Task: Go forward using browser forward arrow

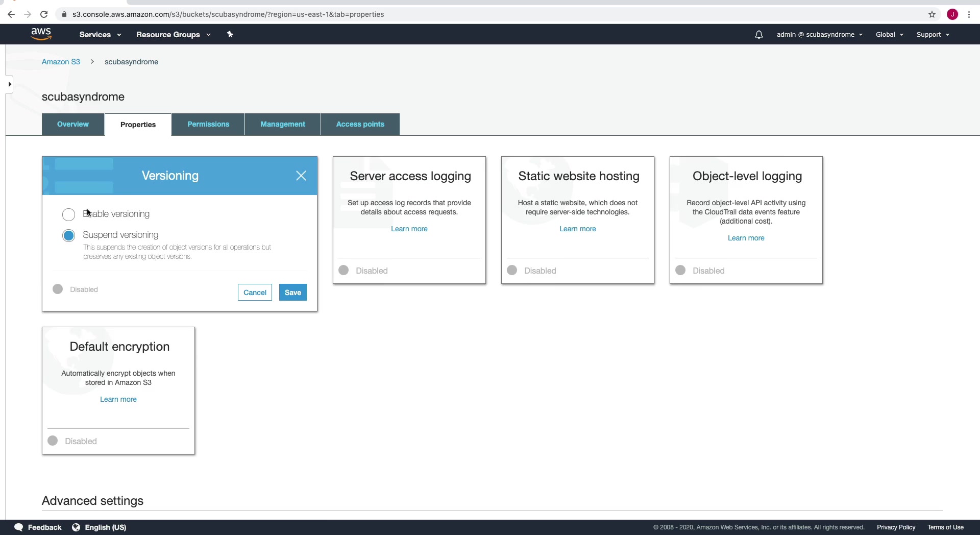Action: point(28,14)
